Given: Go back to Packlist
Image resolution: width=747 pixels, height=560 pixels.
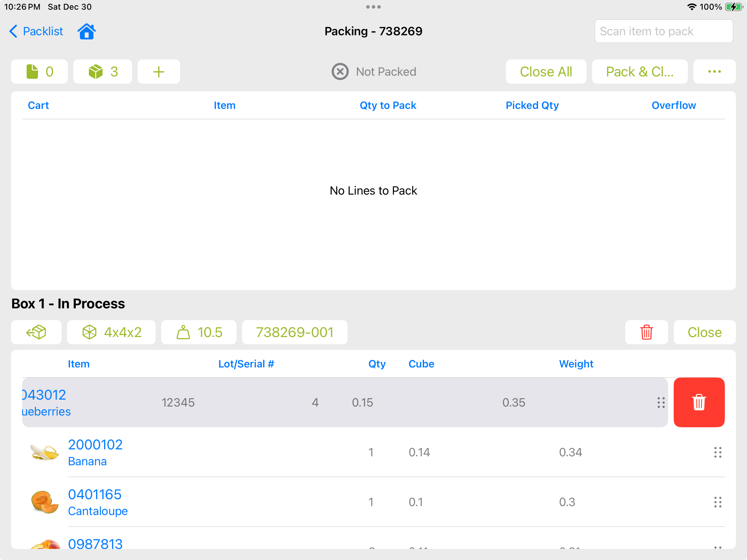Looking at the screenshot, I should pyautogui.click(x=36, y=31).
